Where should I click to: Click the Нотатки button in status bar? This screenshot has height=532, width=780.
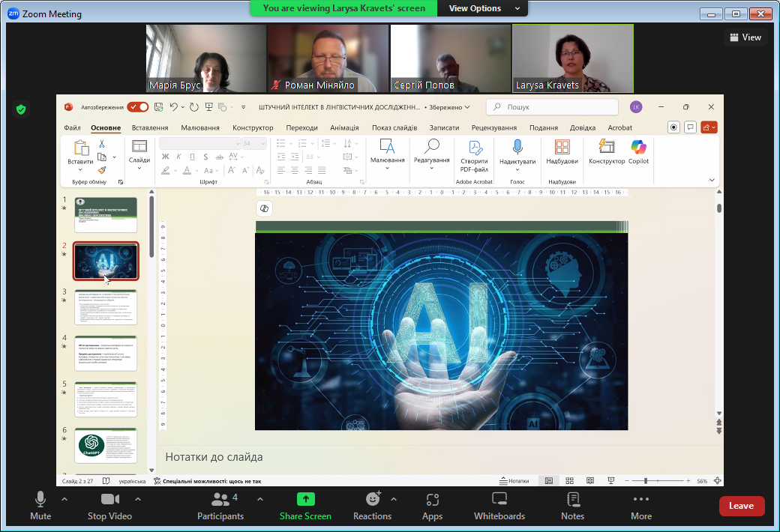coord(514,481)
